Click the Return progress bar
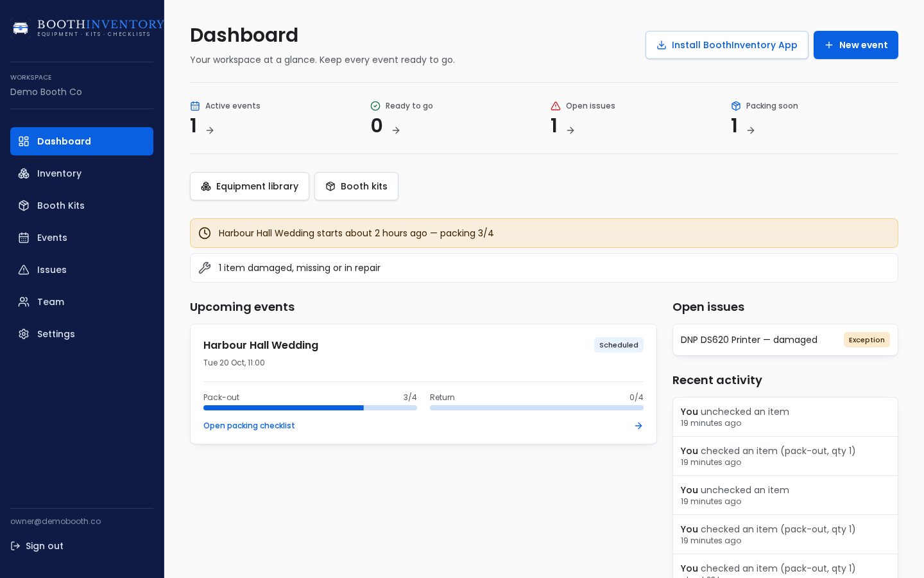 (x=536, y=408)
